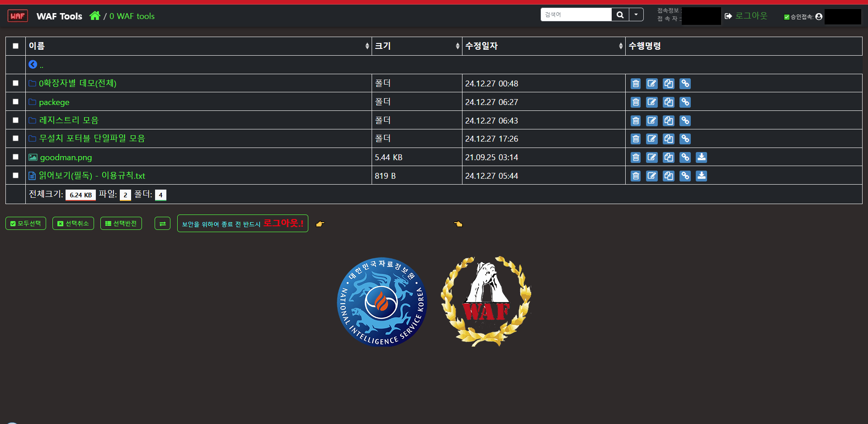Open the packege folder
Viewport: 868px width, 424px height.
pyautogui.click(x=54, y=102)
